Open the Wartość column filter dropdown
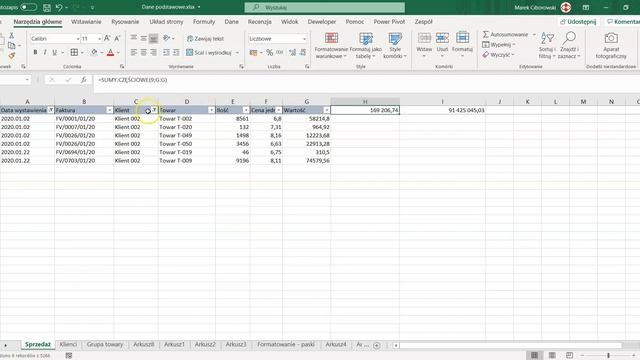Image resolution: width=640 pixels, height=360 pixels. click(x=327, y=110)
